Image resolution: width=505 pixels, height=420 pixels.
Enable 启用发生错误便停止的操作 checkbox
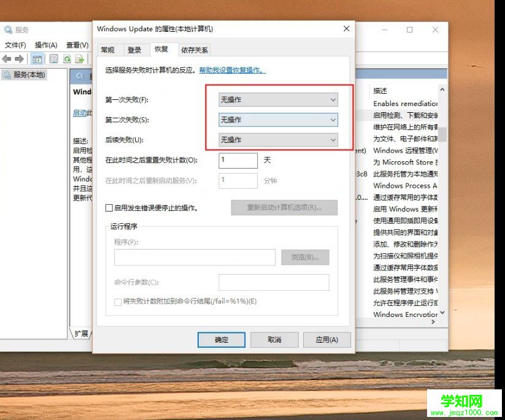click(109, 208)
